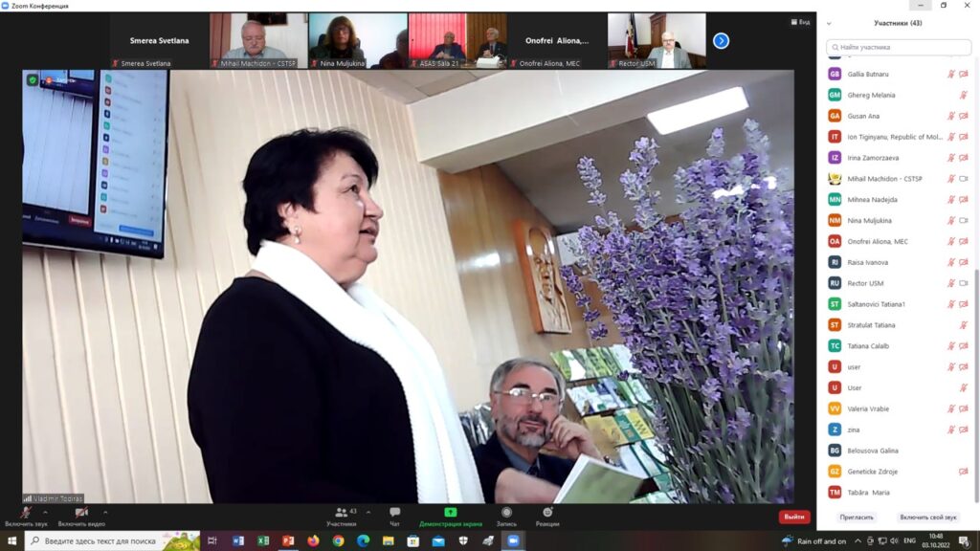Open Реакции reactions menu
This screenshot has width=980, height=551.
547,516
